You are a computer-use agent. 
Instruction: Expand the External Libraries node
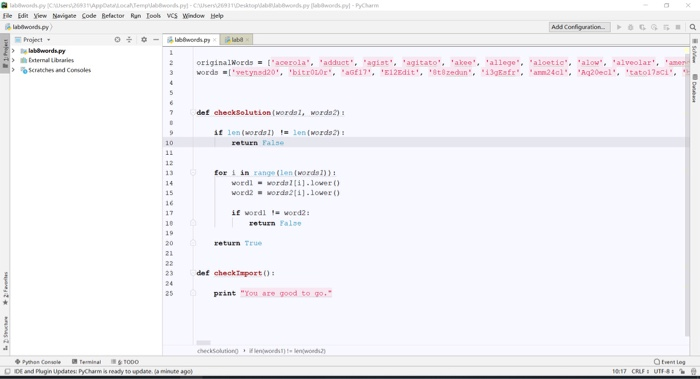[13, 60]
